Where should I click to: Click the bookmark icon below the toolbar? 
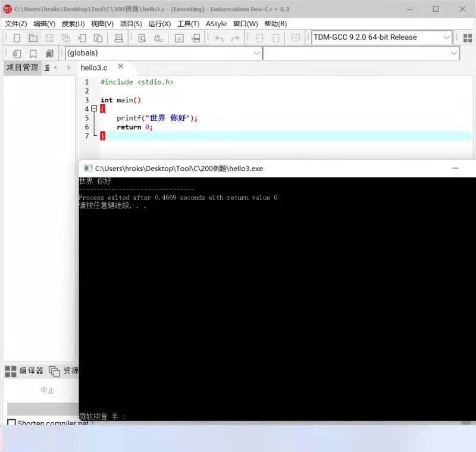pyautogui.click(x=33, y=53)
